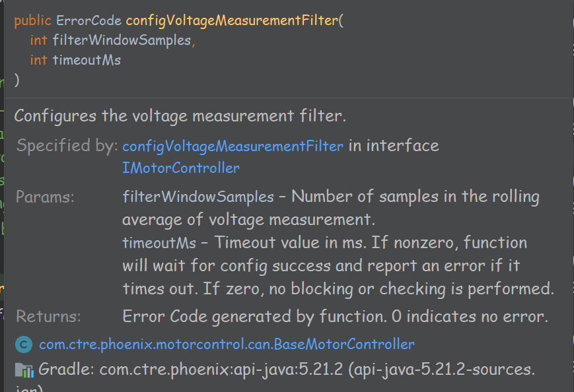Click the Gradle api-java:5.21.2 source text

coord(287,370)
